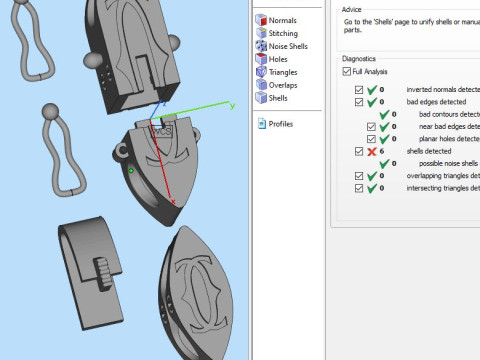Select the Stitching label

coord(283,33)
